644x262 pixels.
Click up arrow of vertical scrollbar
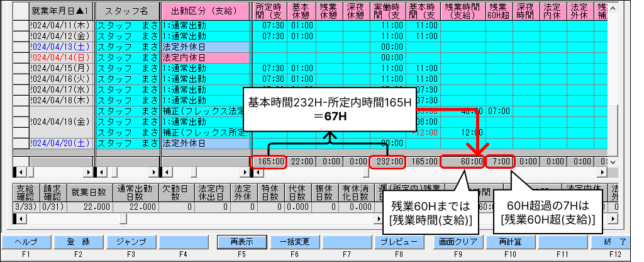click(x=613, y=8)
